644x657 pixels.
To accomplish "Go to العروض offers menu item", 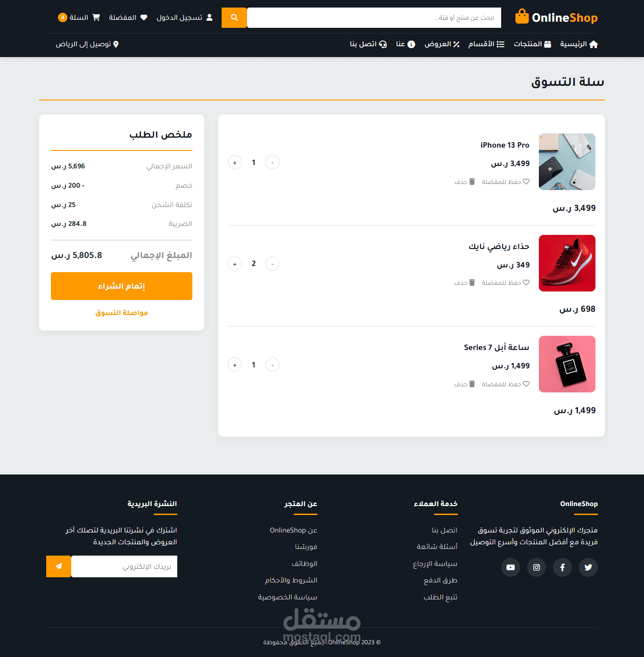I will 442,44.
